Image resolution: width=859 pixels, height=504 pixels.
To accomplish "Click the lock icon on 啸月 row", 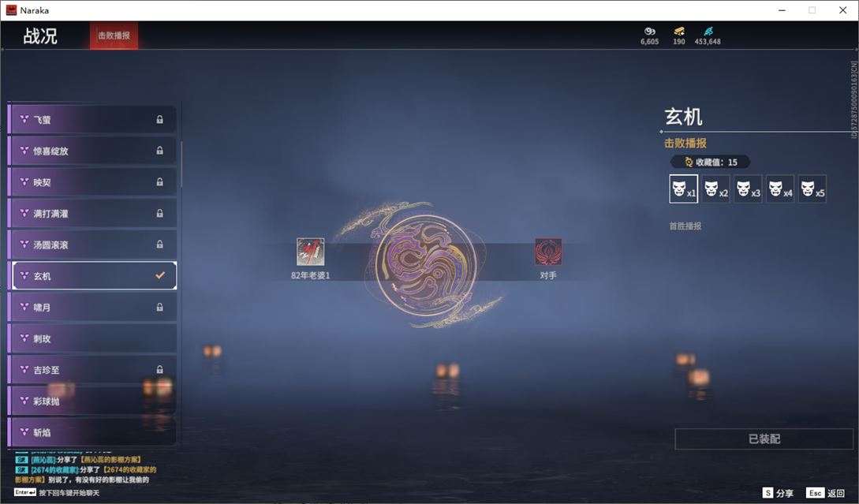I will pos(159,308).
